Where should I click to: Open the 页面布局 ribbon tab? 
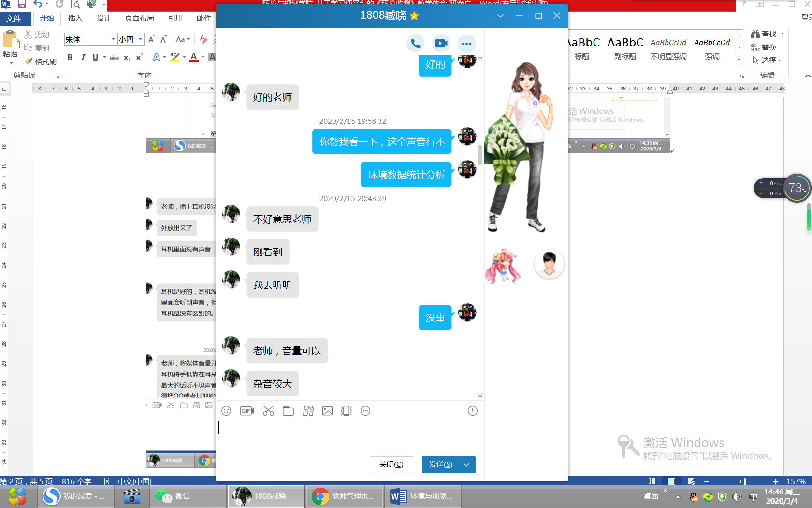139,18
